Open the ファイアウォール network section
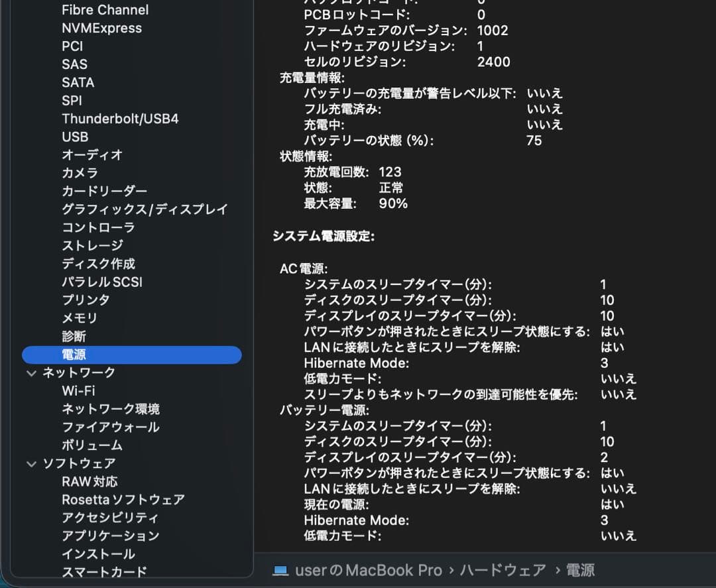 [105, 427]
